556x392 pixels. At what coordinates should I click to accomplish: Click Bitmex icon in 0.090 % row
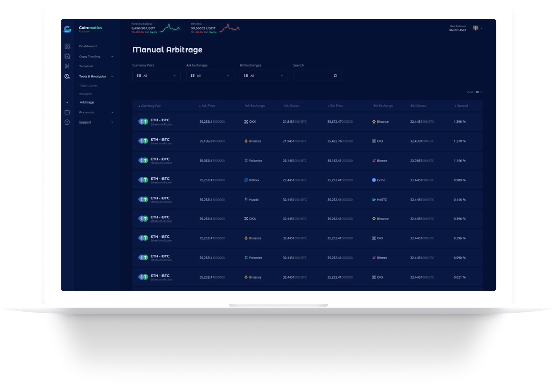(374, 258)
